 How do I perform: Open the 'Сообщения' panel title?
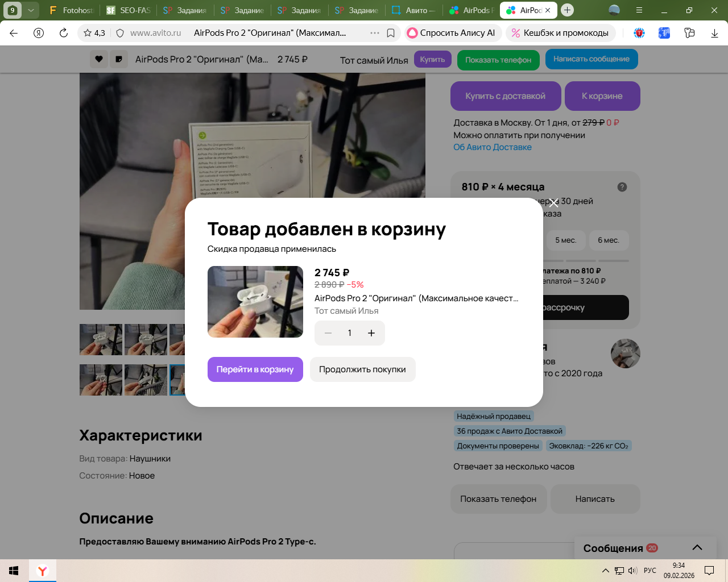point(613,548)
